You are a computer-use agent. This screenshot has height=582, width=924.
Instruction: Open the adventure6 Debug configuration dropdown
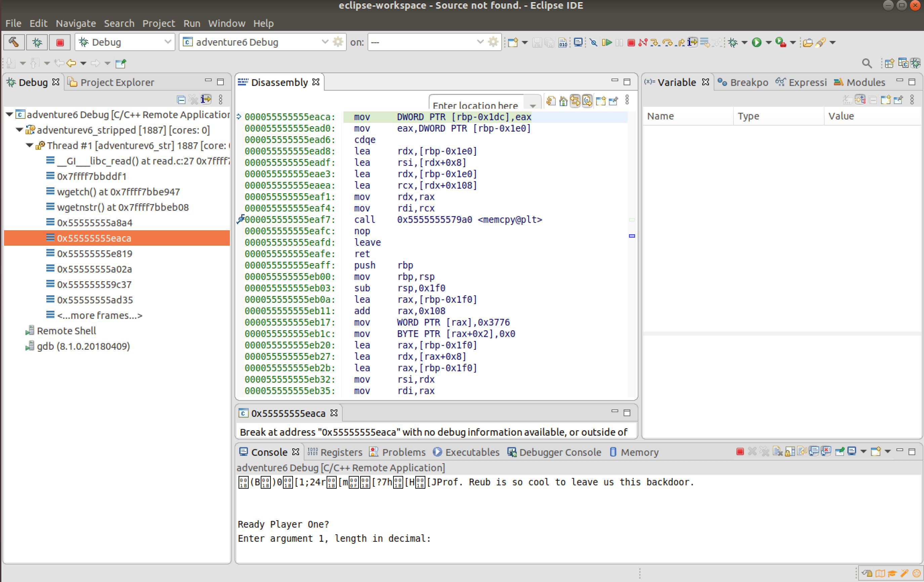[x=325, y=42]
